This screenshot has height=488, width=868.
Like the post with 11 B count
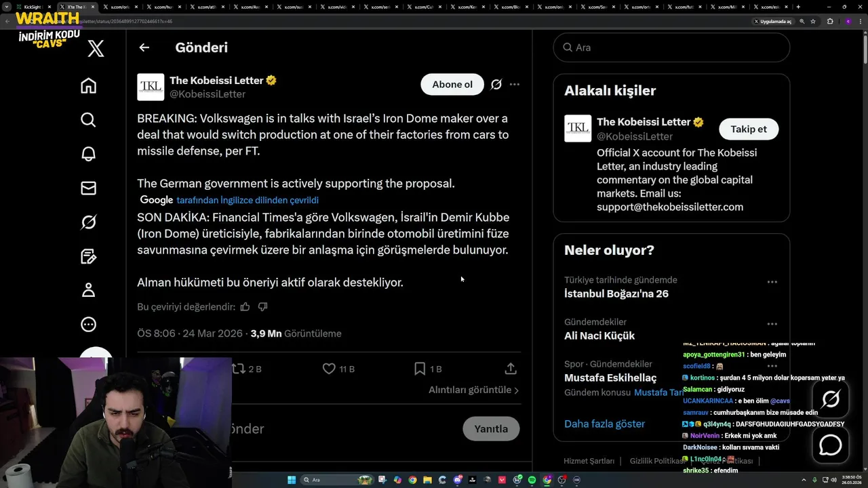click(x=338, y=369)
